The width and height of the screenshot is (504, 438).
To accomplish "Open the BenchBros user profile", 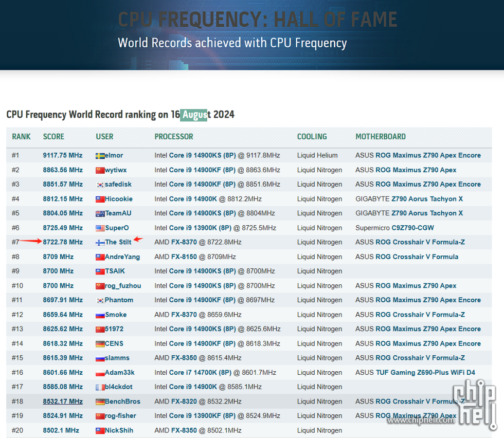I will click(122, 401).
